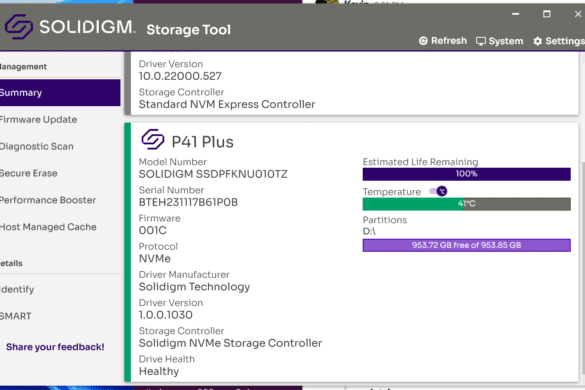Open SMART details page
This screenshot has height=390, width=585.
coord(60,316)
